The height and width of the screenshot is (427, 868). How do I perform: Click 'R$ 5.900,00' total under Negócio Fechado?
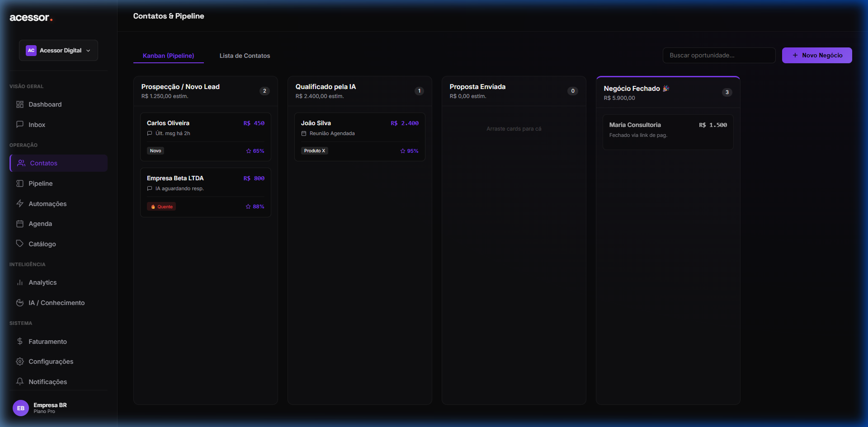pos(619,98)
